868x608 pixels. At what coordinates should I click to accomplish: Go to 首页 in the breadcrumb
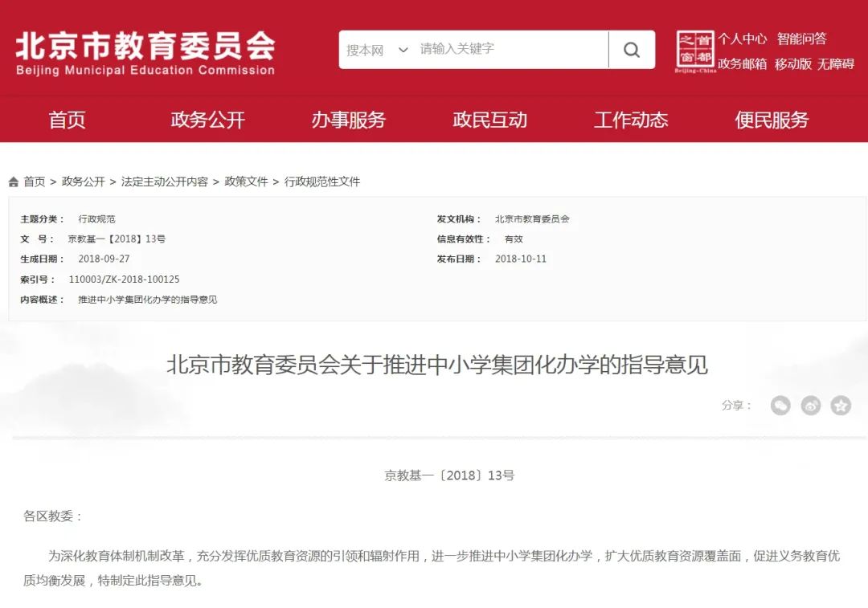click(x=35, y=182)
